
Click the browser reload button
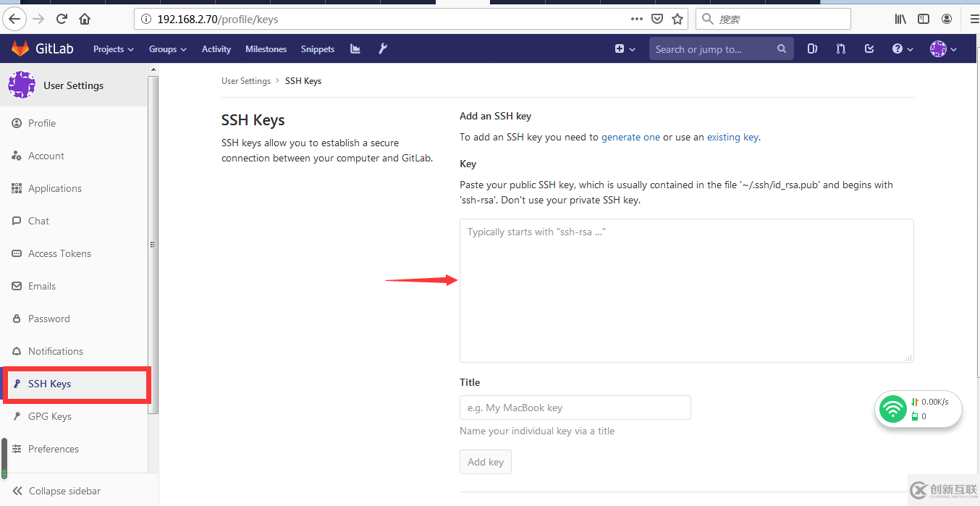click(x=62, y=19)
